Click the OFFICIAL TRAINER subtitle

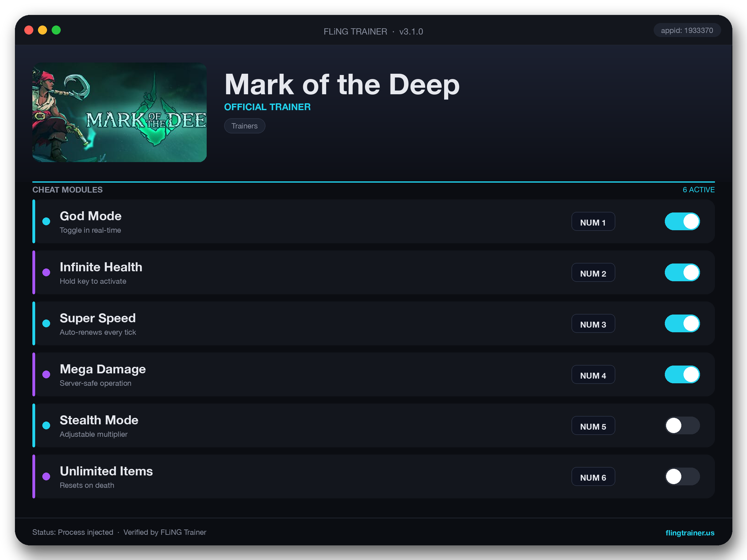tap(267, 107)
